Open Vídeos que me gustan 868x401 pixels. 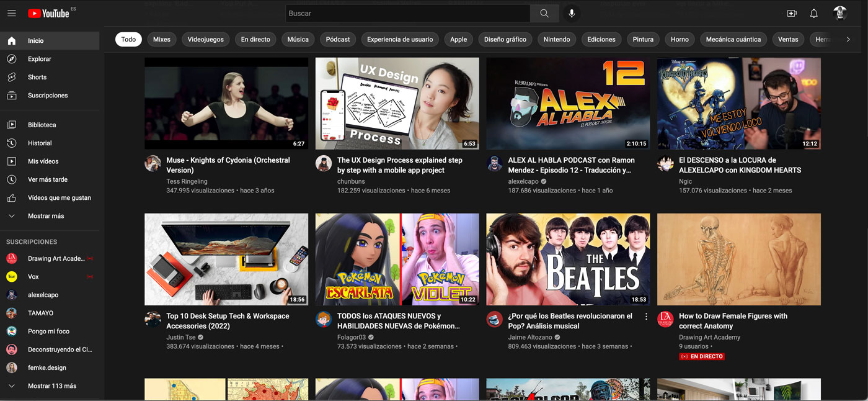pos(50,197)
